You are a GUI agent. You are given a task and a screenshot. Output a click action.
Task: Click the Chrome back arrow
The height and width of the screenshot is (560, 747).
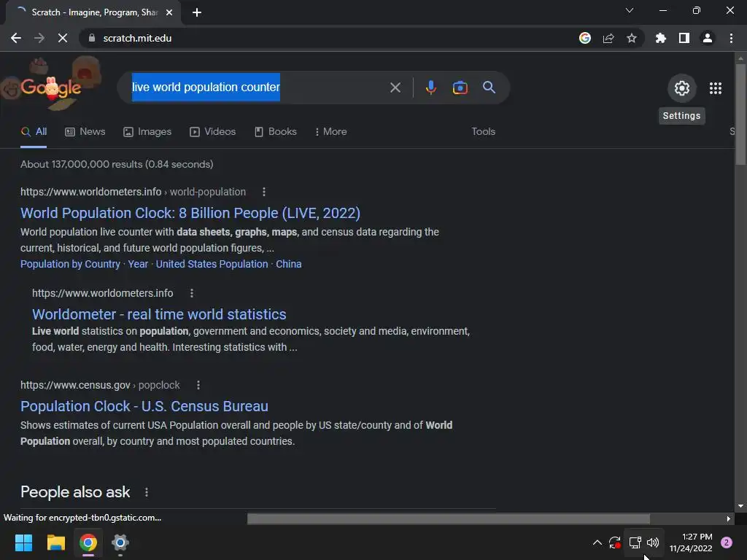pos(16,38)
